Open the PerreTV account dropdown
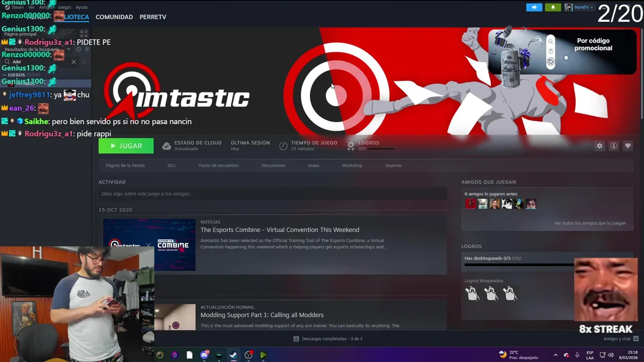Viewport: 644px width, 362px height. tap(584, 7)
